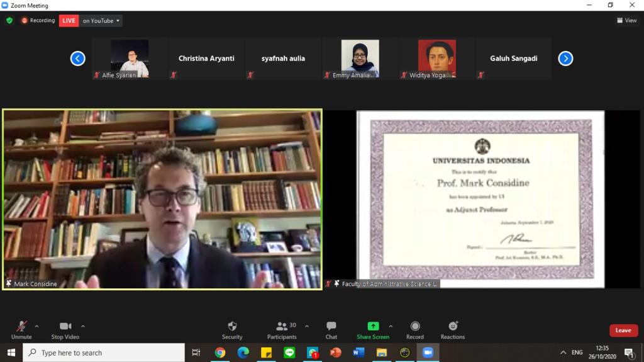Open the Windows Start menu
644x362 pixels.
(x=11, y=353)
